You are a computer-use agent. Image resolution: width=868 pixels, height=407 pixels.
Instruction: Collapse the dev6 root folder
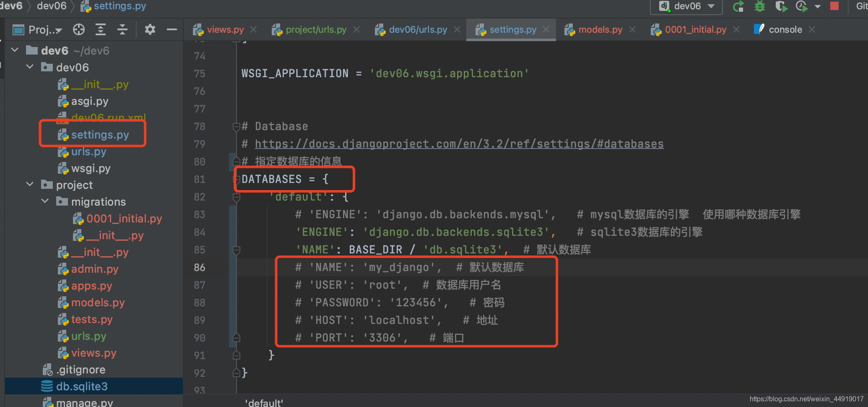coord(15,50)
